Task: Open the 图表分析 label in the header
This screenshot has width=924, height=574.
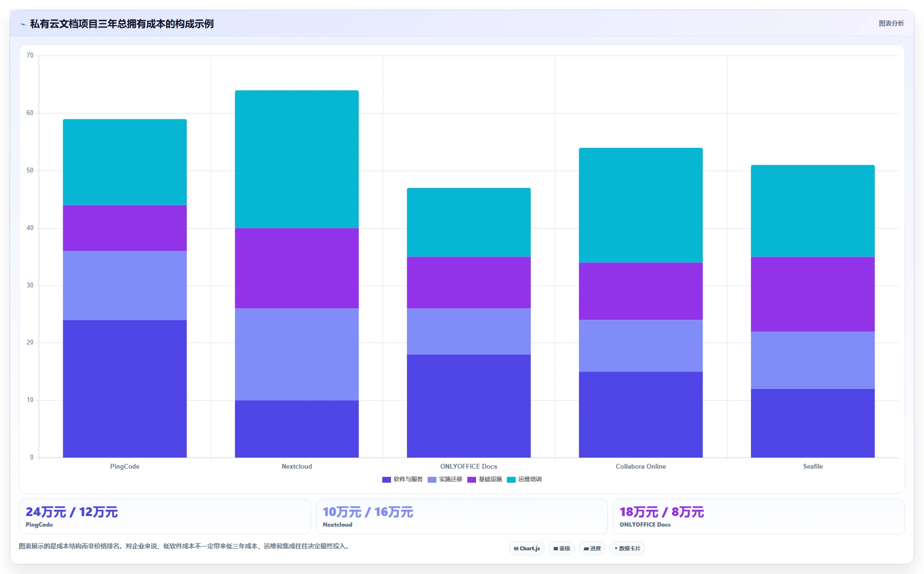Action: [891, 23]
